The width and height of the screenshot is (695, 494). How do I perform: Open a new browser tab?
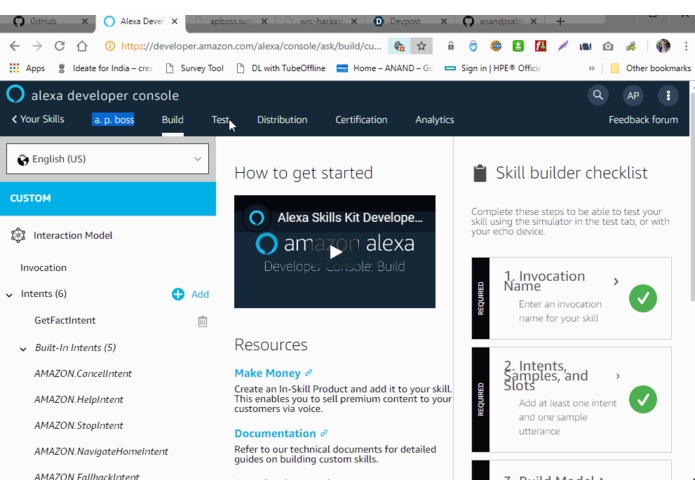[560, 21]
